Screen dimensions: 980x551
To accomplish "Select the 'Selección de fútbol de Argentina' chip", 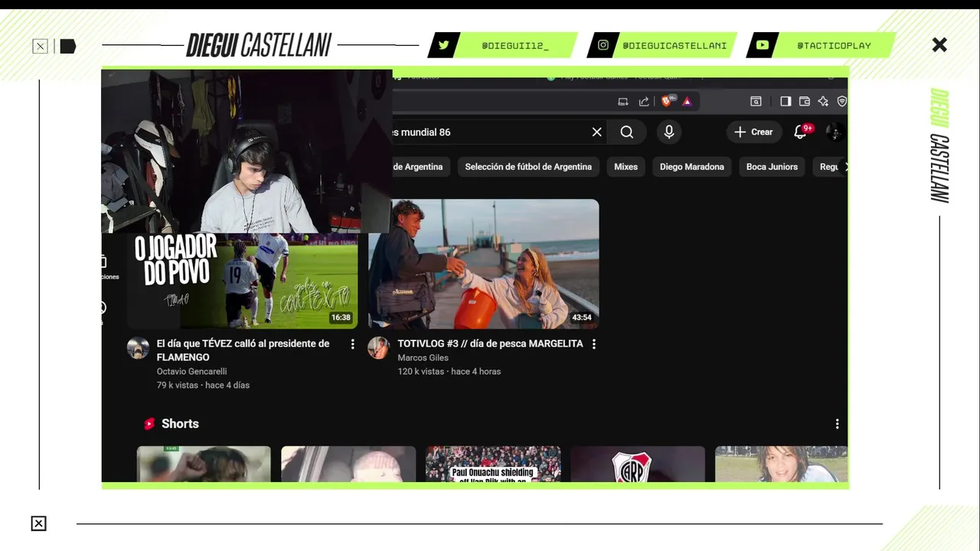I will pyautogui.click(x=528, y=167).
